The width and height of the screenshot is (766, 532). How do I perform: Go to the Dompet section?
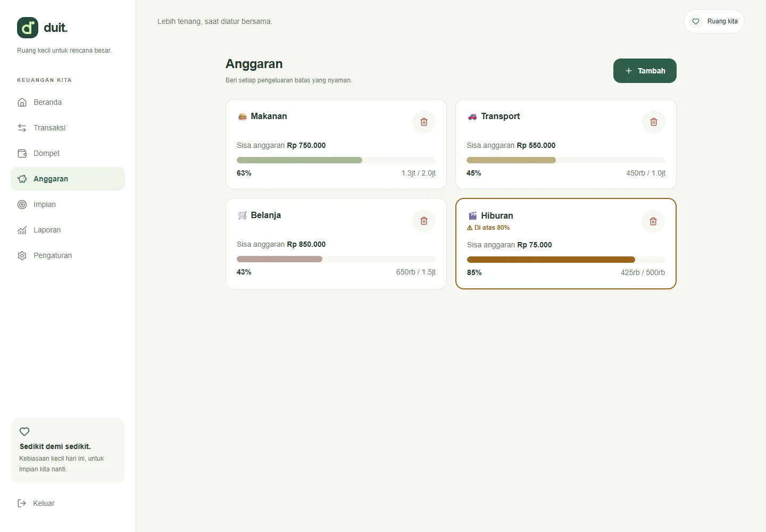(x=68, y=153)
